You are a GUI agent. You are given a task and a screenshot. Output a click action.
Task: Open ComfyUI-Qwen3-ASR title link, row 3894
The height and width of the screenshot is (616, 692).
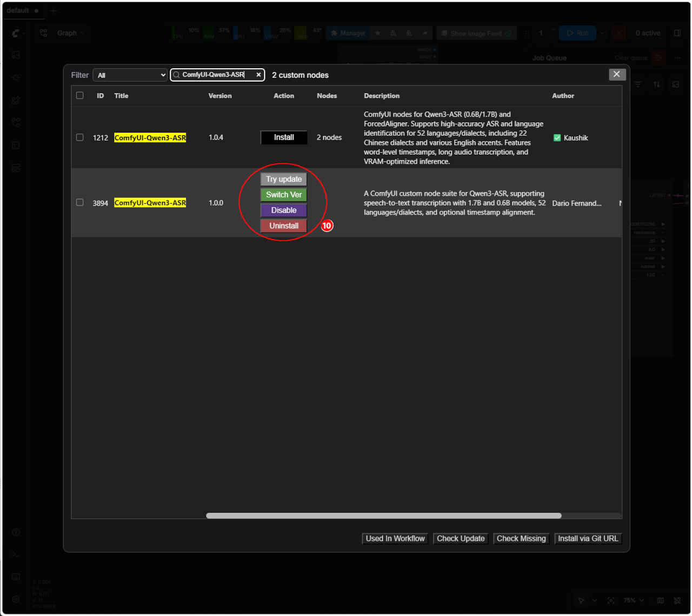[x=150, y=203]
